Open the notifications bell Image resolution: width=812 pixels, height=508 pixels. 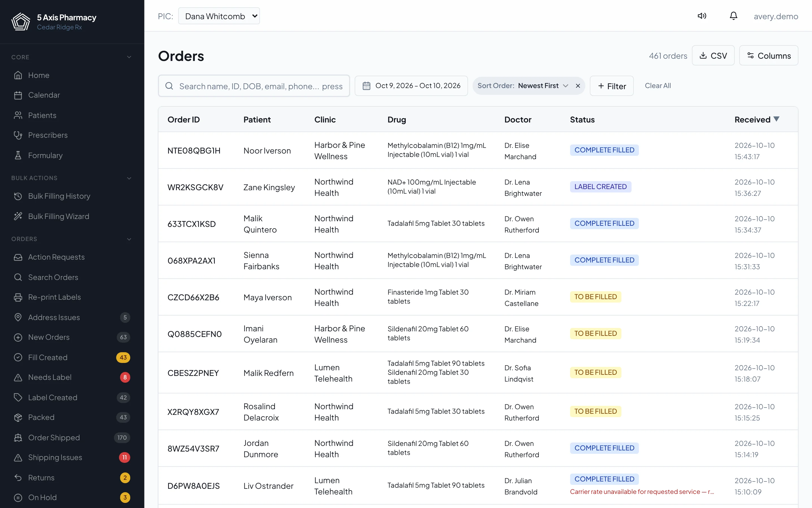[x=734, y=16]
